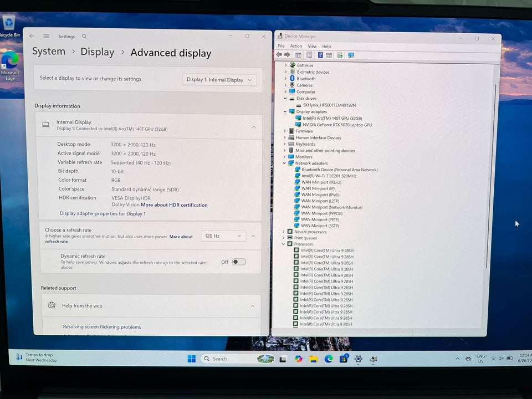Expand the Monitors node
The height and width of the screenshot is (399, 532).
tap(284, 157)
